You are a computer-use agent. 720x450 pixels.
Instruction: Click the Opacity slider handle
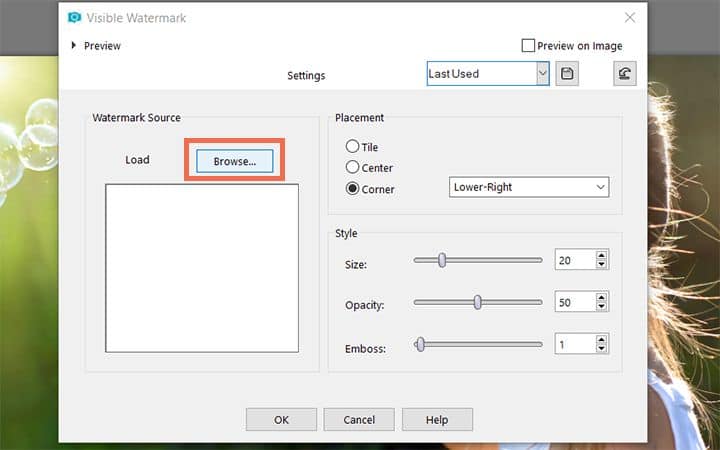tap(478, 302)
